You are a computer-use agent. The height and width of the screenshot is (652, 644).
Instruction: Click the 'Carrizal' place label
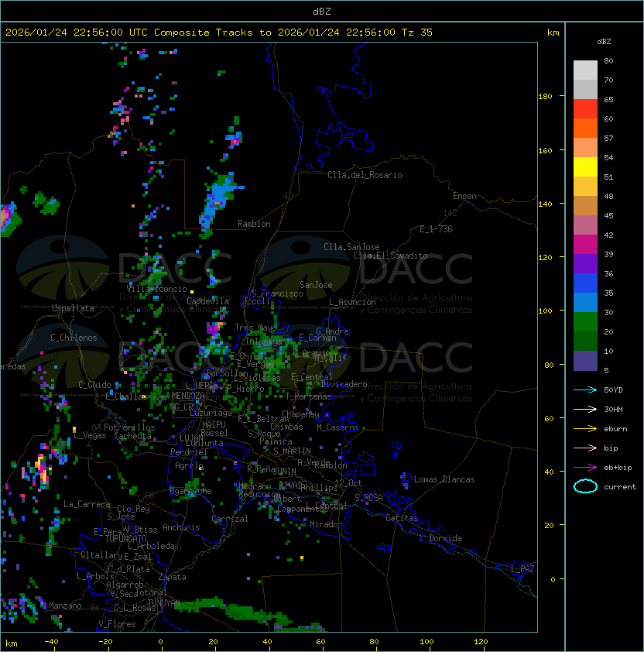(229, 519)
